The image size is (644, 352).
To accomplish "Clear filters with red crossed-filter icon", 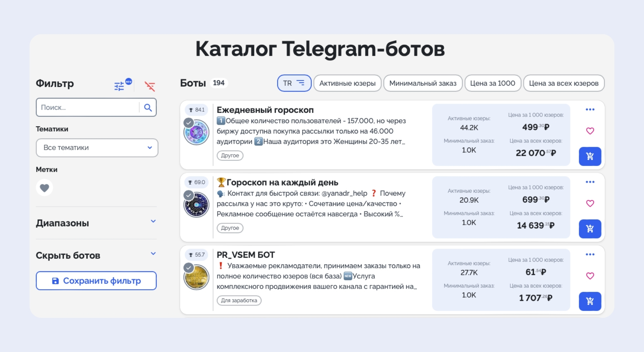I will (150, 86).
